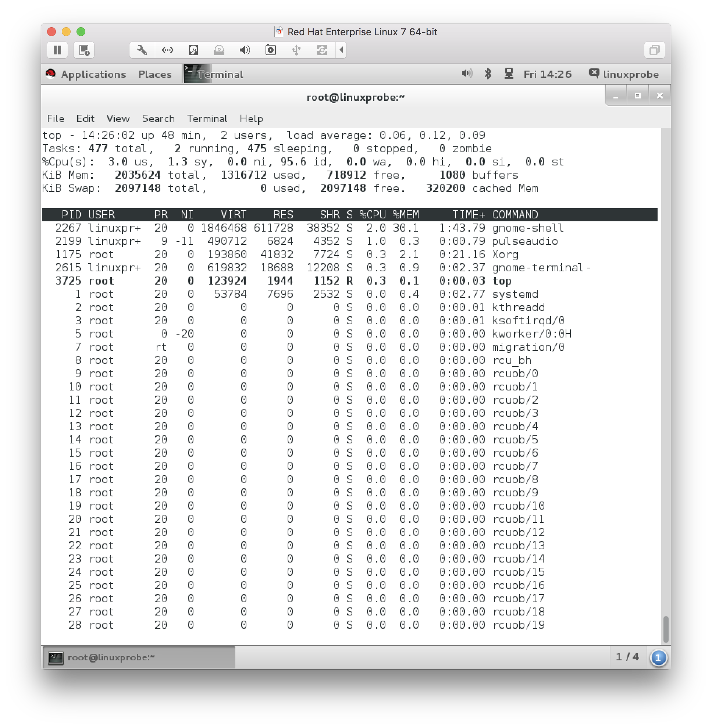Open the VM snapshots button

coord(84,50)
